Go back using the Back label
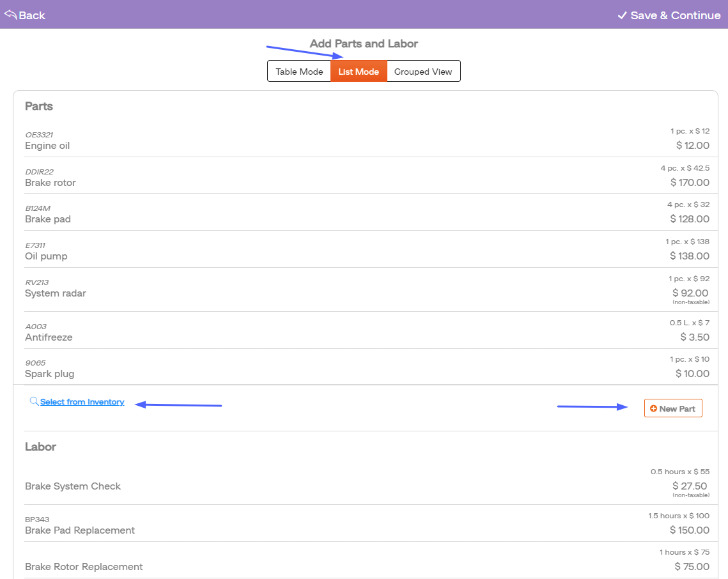Image resolution: width=728 pixels, height=579 pixels. 32,15
